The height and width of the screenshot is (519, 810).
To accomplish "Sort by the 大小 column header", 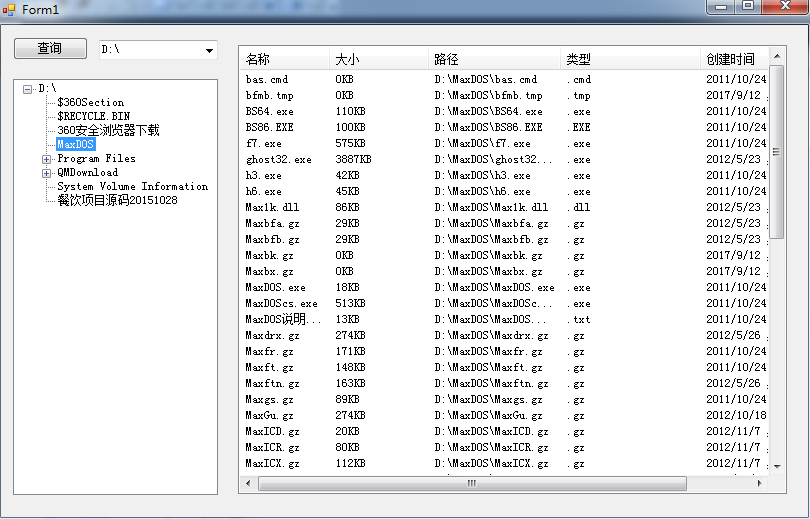I will coord(379,59).
